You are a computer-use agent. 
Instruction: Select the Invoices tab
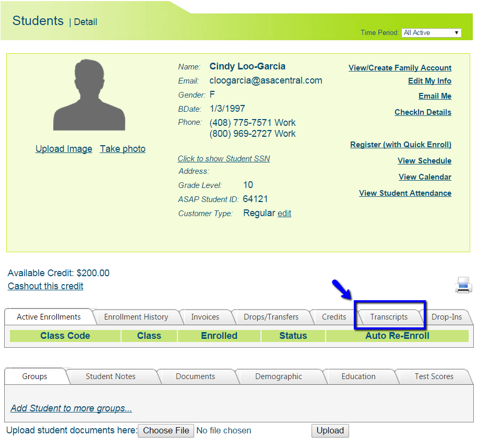click(205, 317)
